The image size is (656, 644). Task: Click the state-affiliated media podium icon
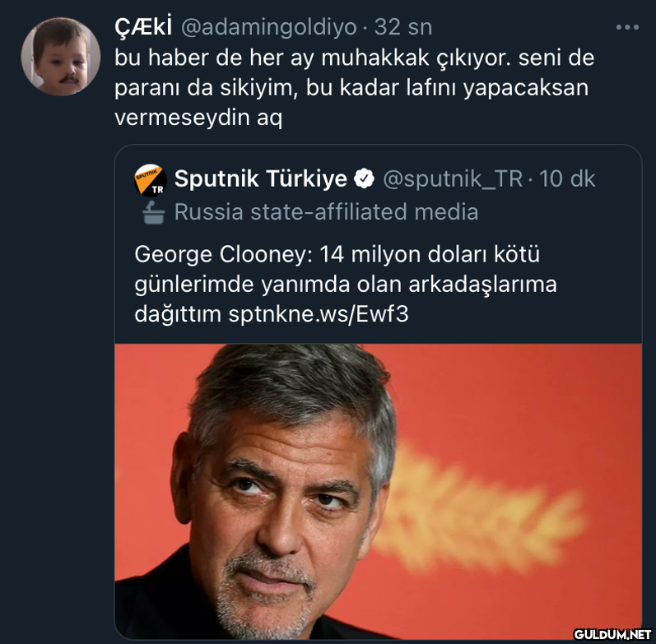[153, 212]
